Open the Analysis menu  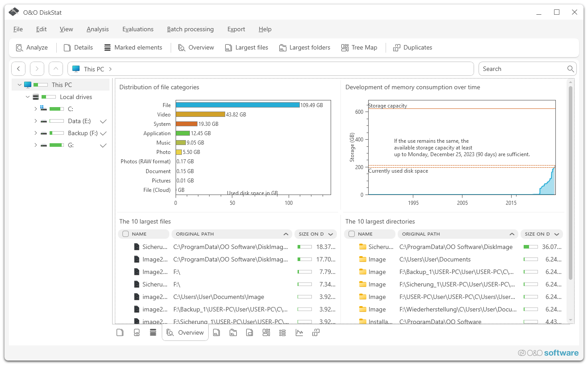(x=97, y=29)
